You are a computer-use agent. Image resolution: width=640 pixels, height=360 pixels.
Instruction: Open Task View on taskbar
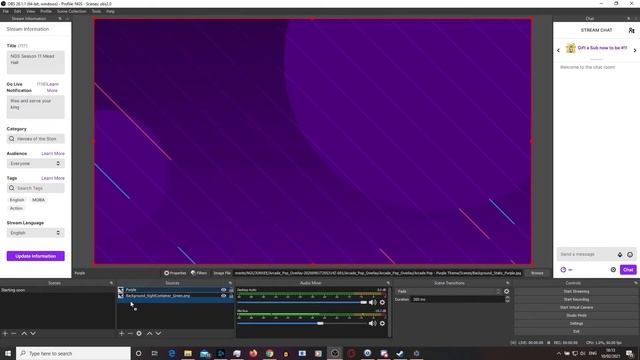155,353
